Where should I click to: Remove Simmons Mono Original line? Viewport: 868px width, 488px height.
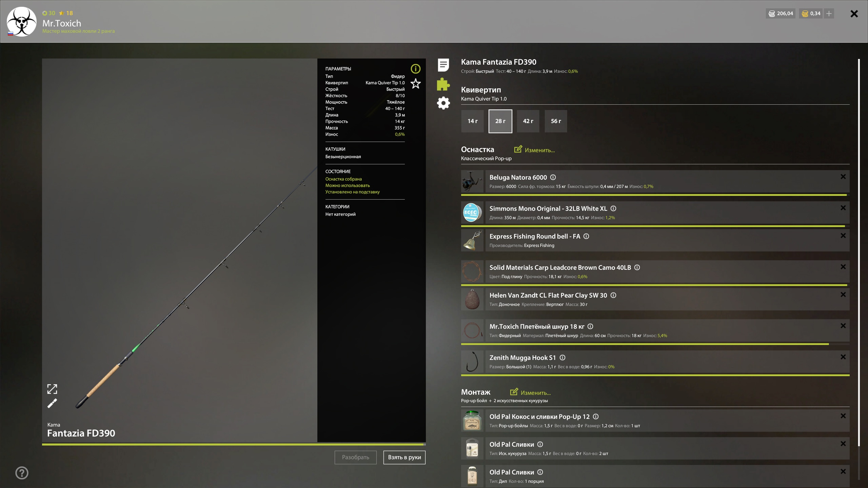[843, 208]
